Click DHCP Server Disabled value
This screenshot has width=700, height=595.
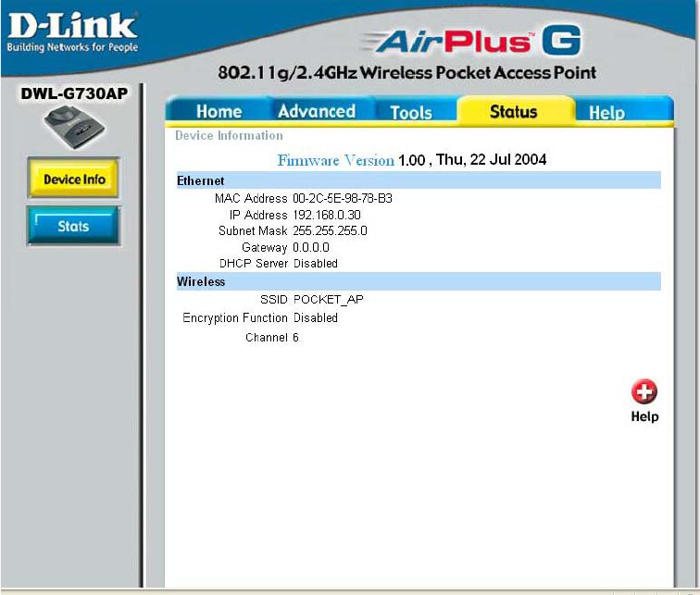(316, 263)
